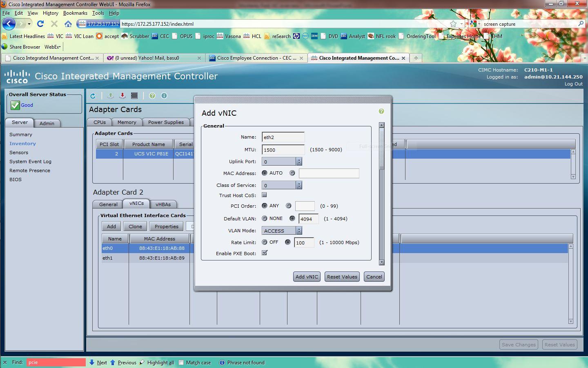Open the NFL rook bookmark

(x=382, y=36)
